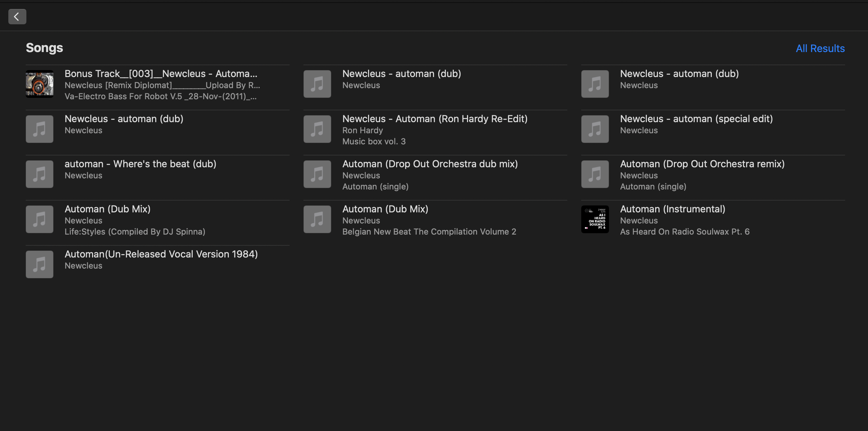
Task: Select Automan (single) under Drop Out Orchestra remix
Action: pos(653,187)
